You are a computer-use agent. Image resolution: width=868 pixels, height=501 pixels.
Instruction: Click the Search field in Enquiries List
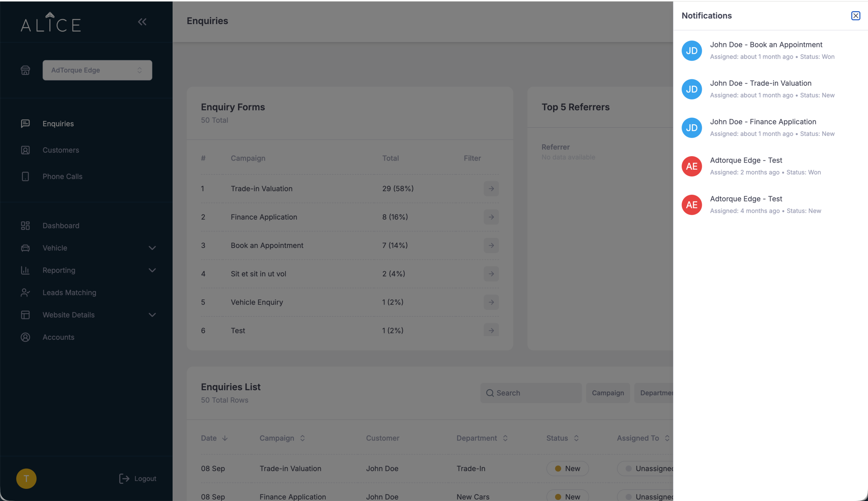[531, 393]
